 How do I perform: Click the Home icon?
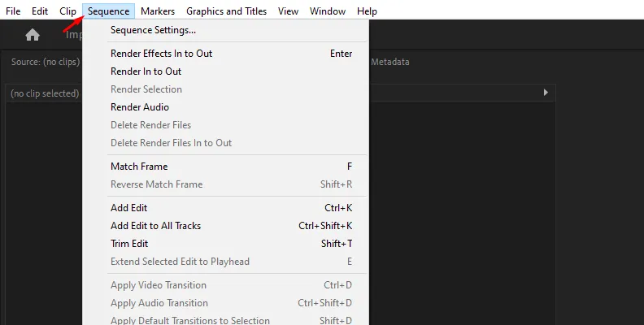(x=33, y=35)
